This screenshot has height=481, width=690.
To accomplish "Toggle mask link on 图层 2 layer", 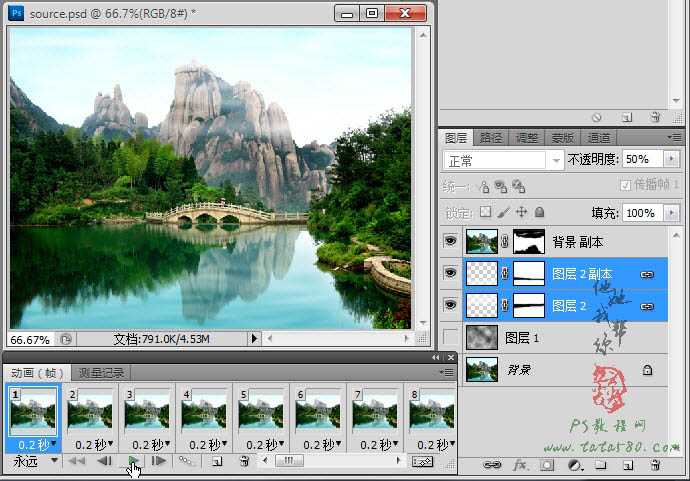I will click(505, 305).
